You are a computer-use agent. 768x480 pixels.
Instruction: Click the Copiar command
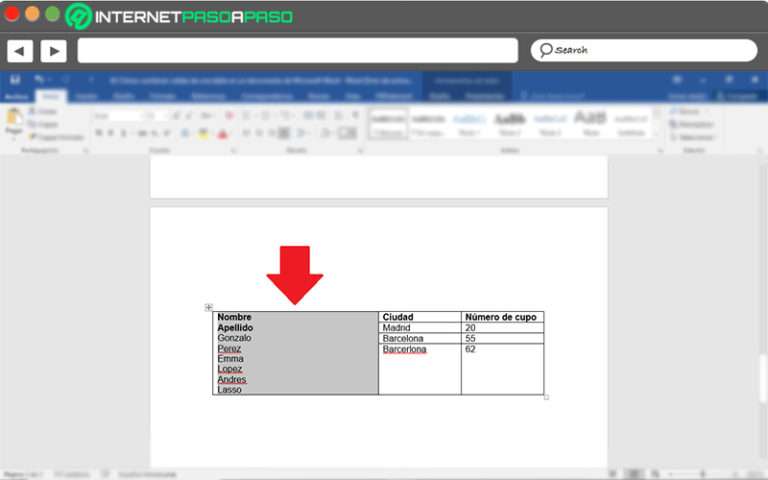point(43,124)
